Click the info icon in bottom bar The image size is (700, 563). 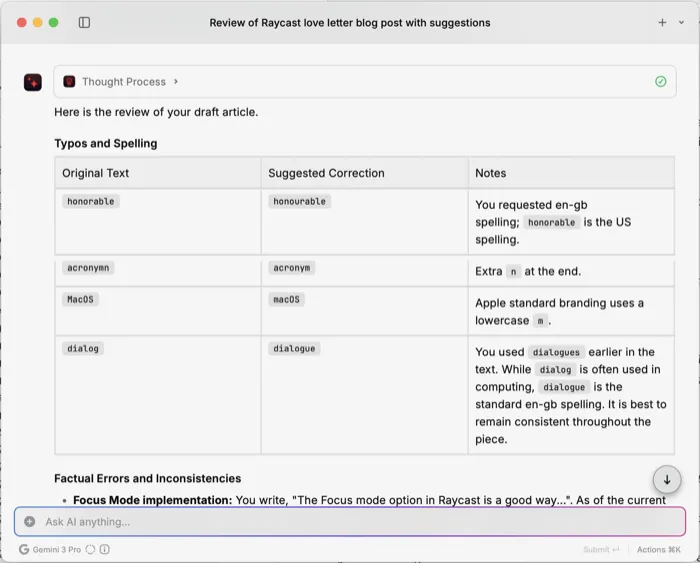click(105, 549)
